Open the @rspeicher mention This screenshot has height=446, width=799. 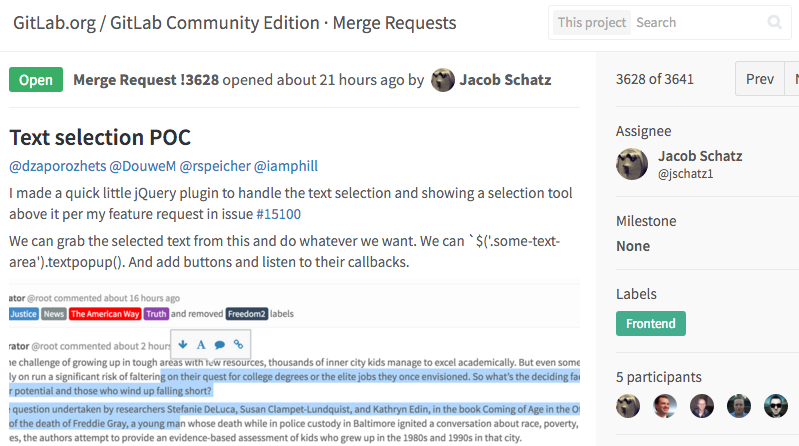point(215,166)
